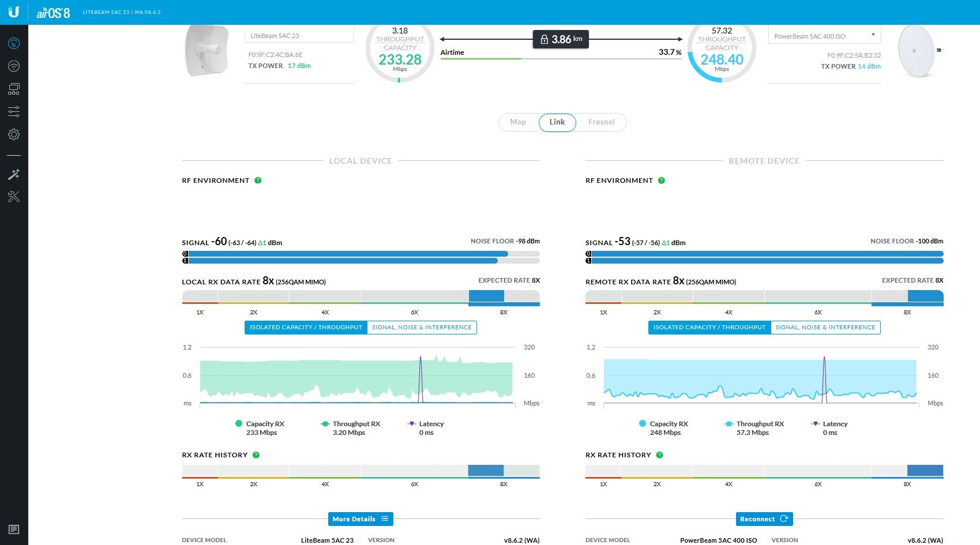The image size is (980, 545).
Task: Launch the magic wand tool icon
Action: pyautogui.click(x=14, y=174)
